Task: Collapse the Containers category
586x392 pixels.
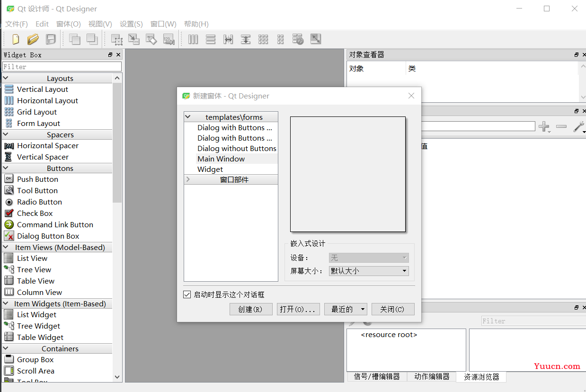Action: pos(6,348)
